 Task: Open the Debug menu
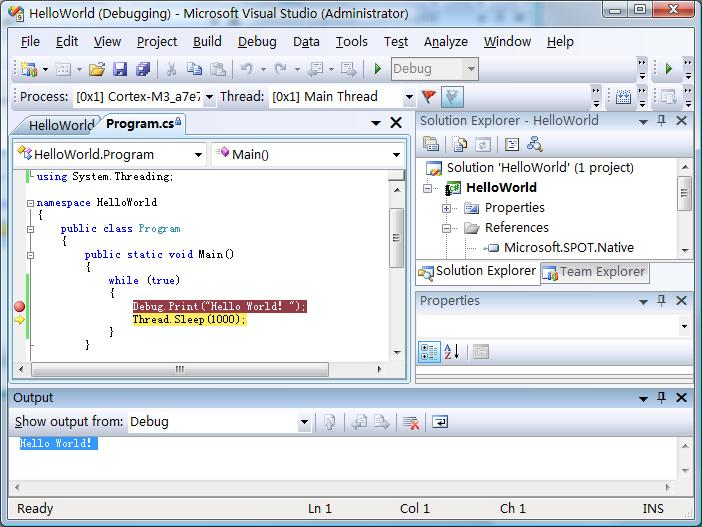(257, 42)
